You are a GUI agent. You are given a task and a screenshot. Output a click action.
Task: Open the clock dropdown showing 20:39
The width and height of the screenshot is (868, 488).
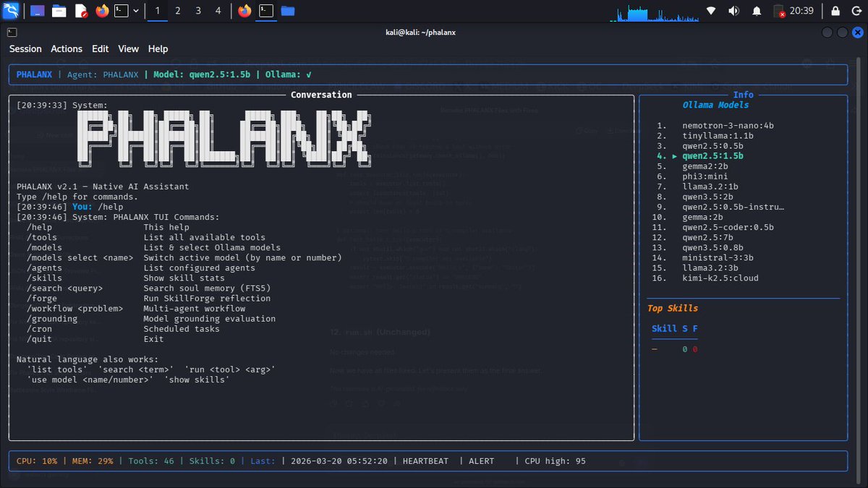[x=802, y=10]
